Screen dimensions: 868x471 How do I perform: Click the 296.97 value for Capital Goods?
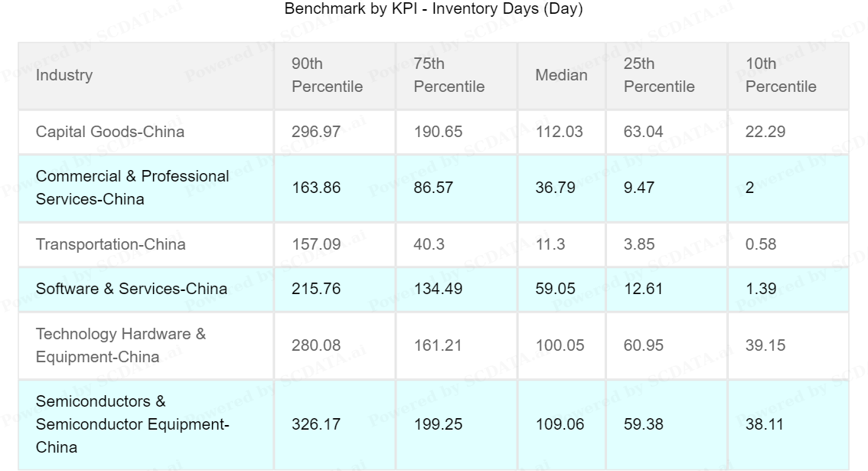316,132
